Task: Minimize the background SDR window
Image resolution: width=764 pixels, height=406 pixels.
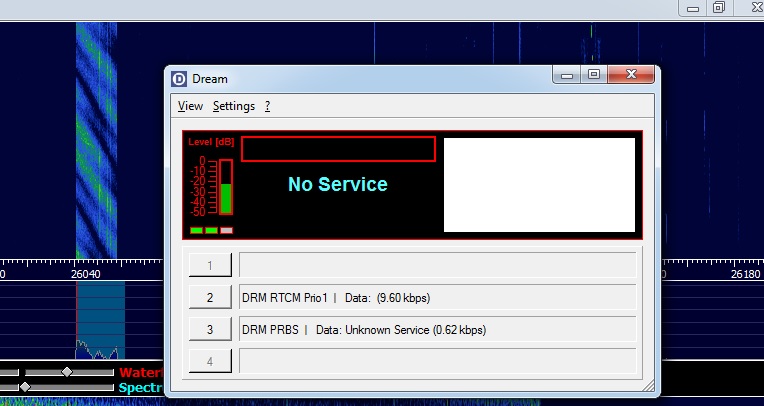Action: pos(693,8)
